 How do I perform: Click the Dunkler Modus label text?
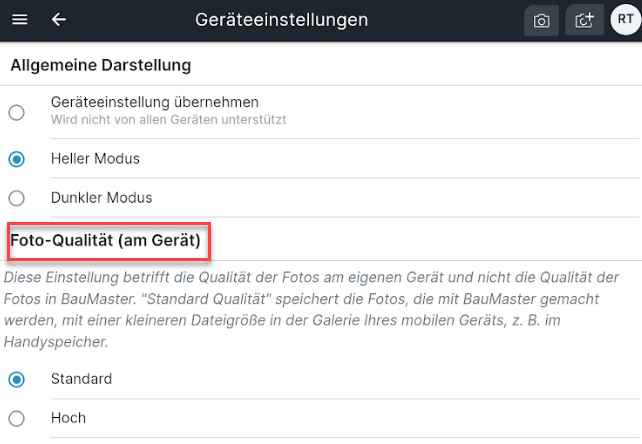pos(102,198)
